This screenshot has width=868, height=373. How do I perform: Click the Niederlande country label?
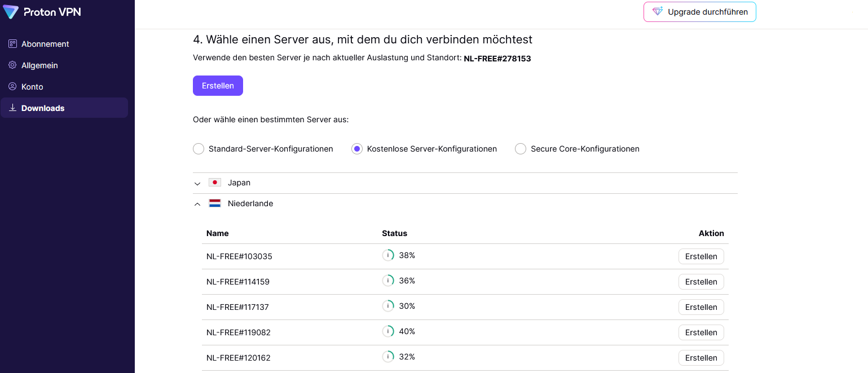click(250, 203)
